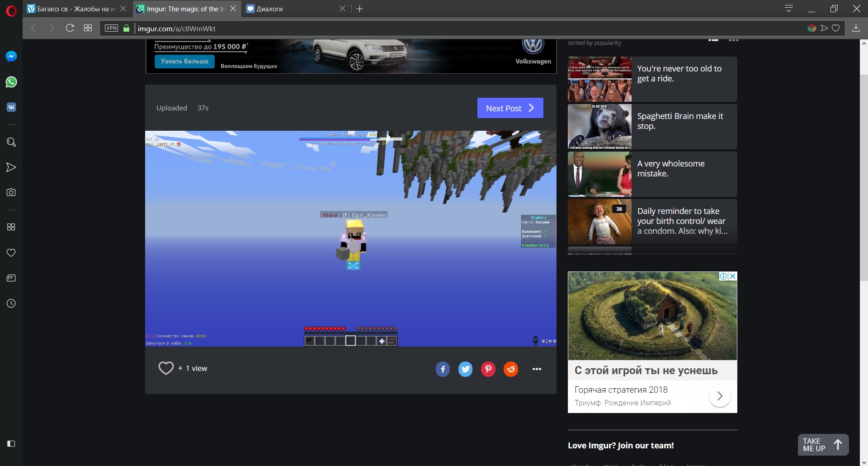The width and height of the screenshot is (868, 466).
Task: Open VK messenger sidebar panel
Action: tap(11, 107)
